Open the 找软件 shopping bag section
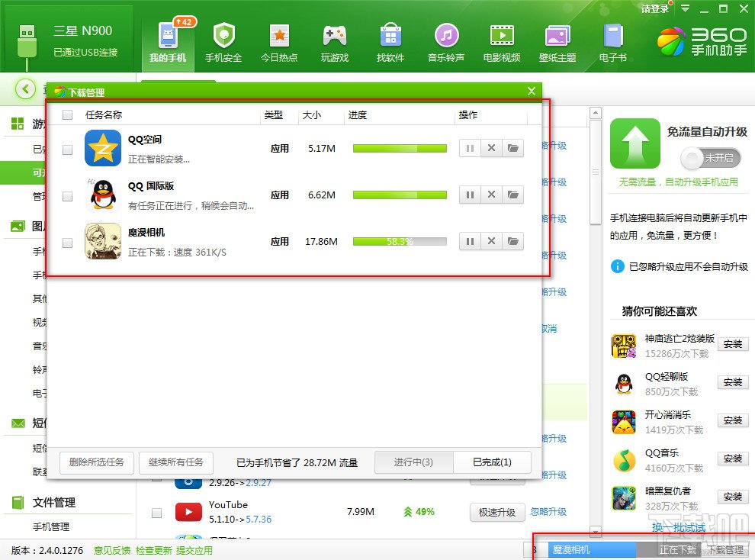The height and width of the screenshot is (560, 755). [x=390, y=43]
